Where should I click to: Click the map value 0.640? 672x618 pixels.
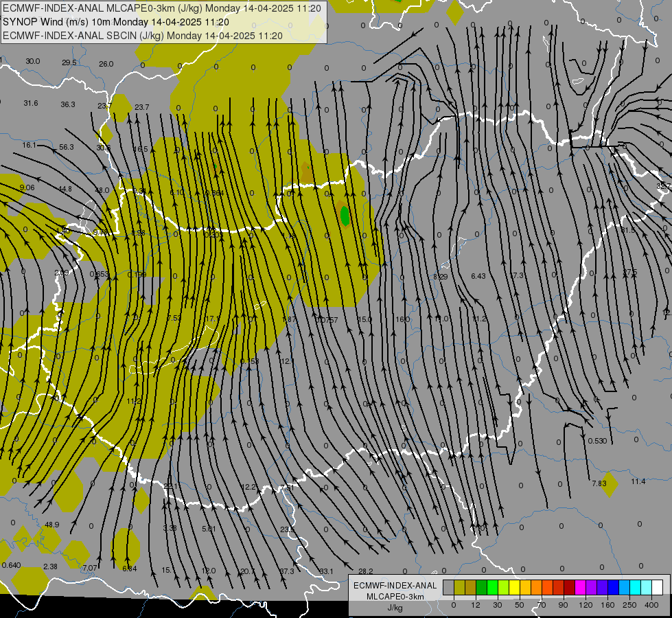point(11,565)
